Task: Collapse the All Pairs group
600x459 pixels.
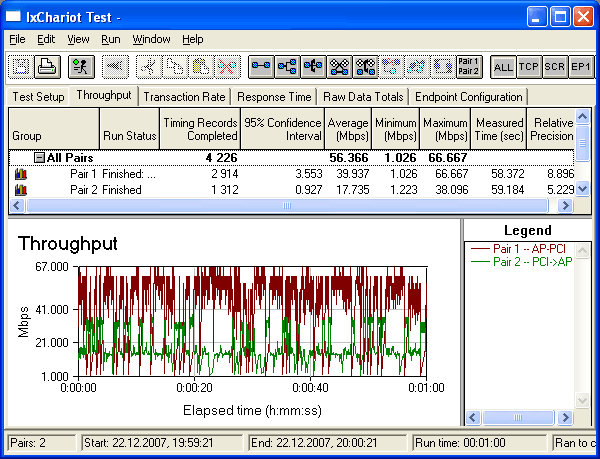Action: point(39,157)
